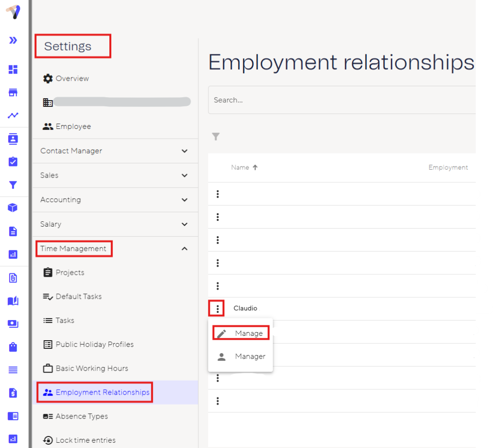Open three-dot menu for Claudio row
The image size is (493, 448).
coord(218,308)
